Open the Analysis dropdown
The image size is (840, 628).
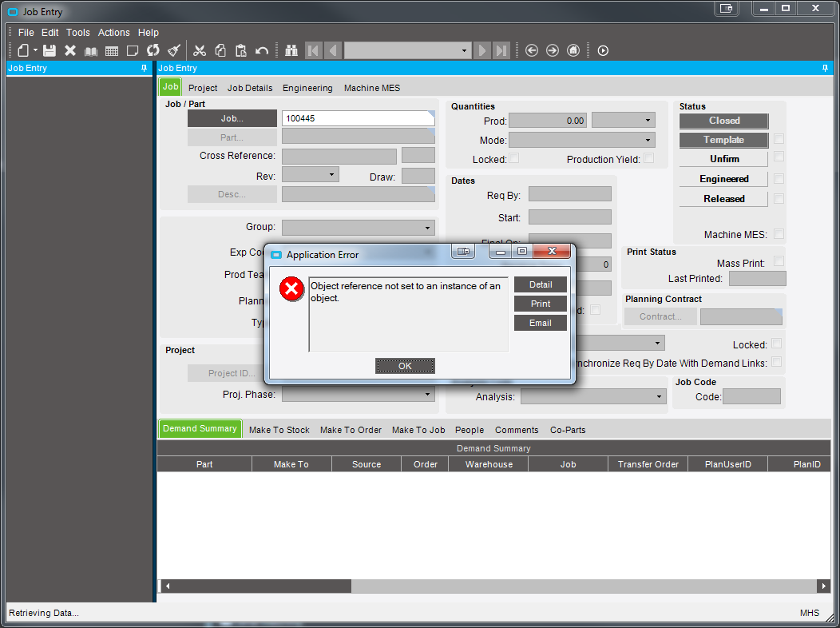(659, 396)
